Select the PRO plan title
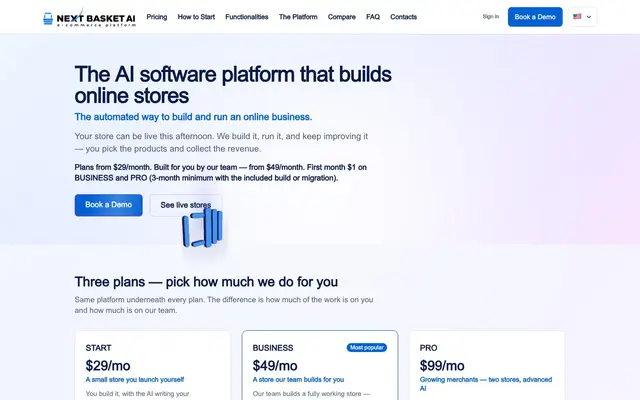This screenshot has height=400, width=640. 428,348
